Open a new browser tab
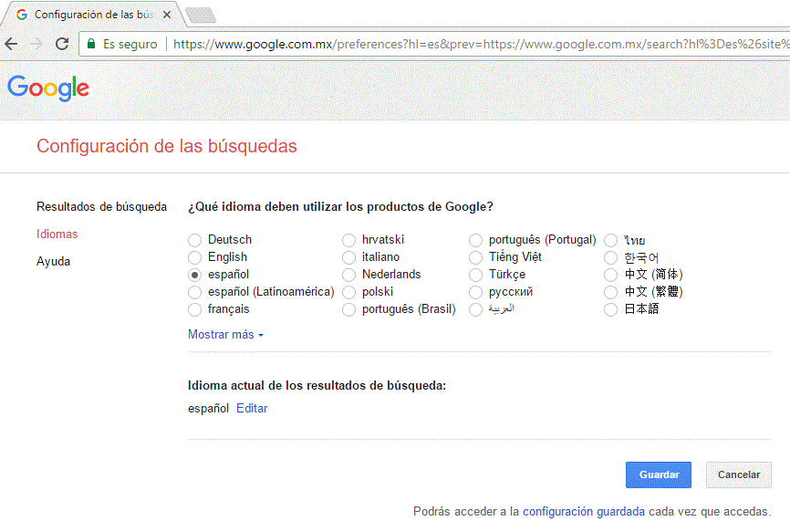 [x=201, y=16]
